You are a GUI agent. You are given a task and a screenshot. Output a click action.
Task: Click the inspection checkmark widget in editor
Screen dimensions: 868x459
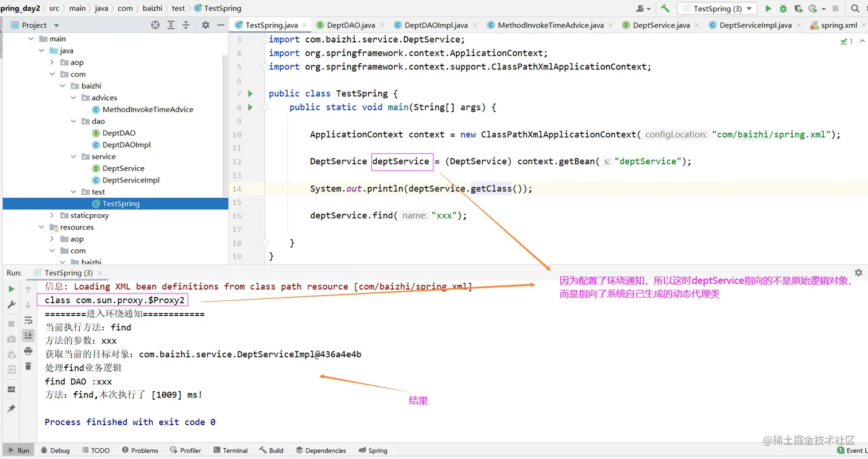[x=847, y=41]
